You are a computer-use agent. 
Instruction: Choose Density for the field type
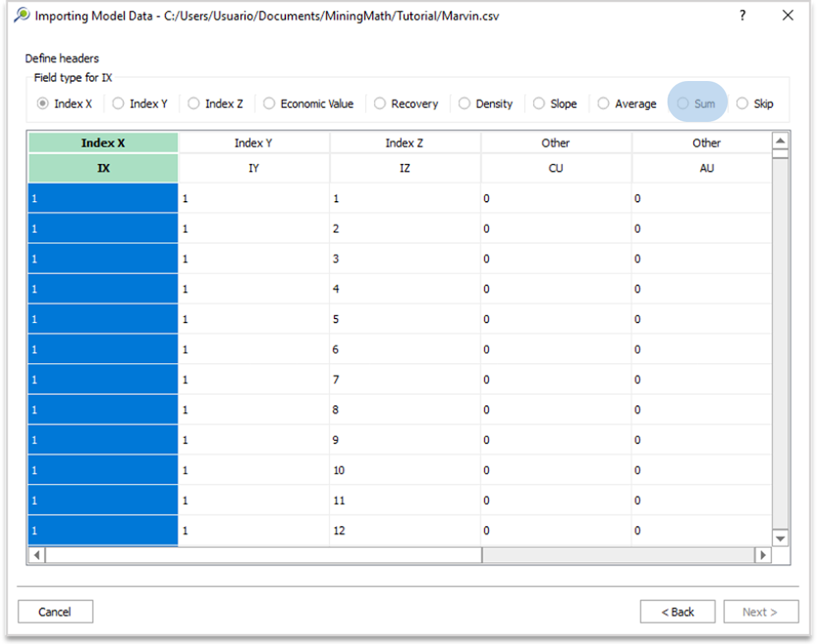tap(464, 103)
